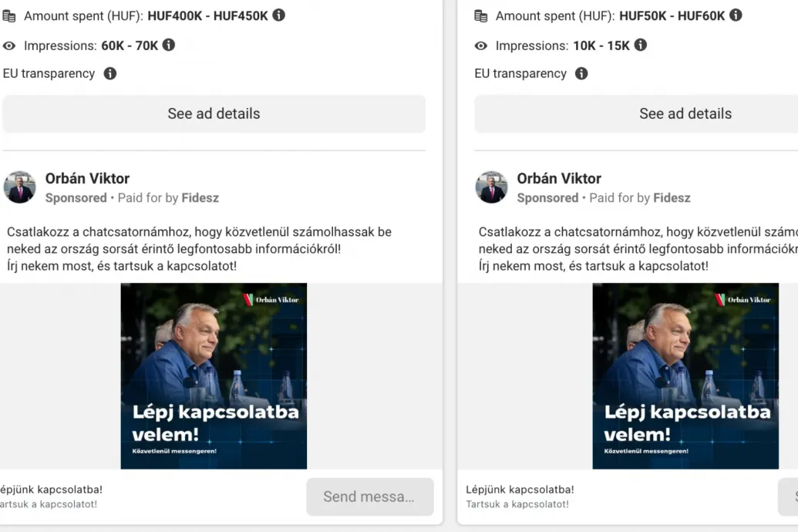Screen dimensions: 798x532
Task: Click info icon beside 60K - 70K impressions
Action: point(168,45)
